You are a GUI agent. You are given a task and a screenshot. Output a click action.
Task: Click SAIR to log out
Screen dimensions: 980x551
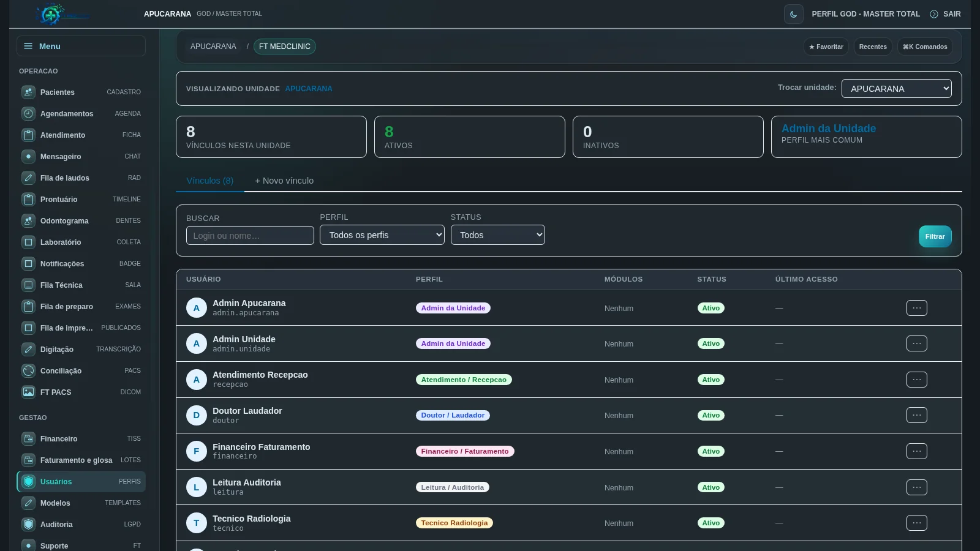(x=946, y=14)
